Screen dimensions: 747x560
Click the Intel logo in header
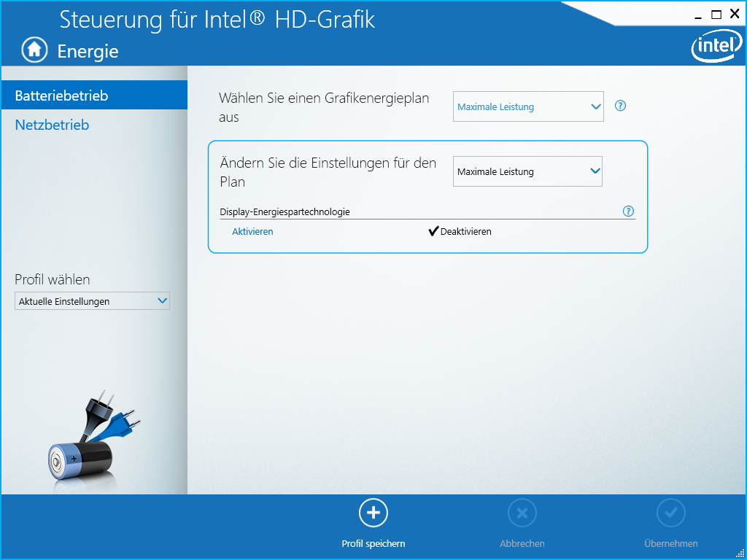(713, 47)
